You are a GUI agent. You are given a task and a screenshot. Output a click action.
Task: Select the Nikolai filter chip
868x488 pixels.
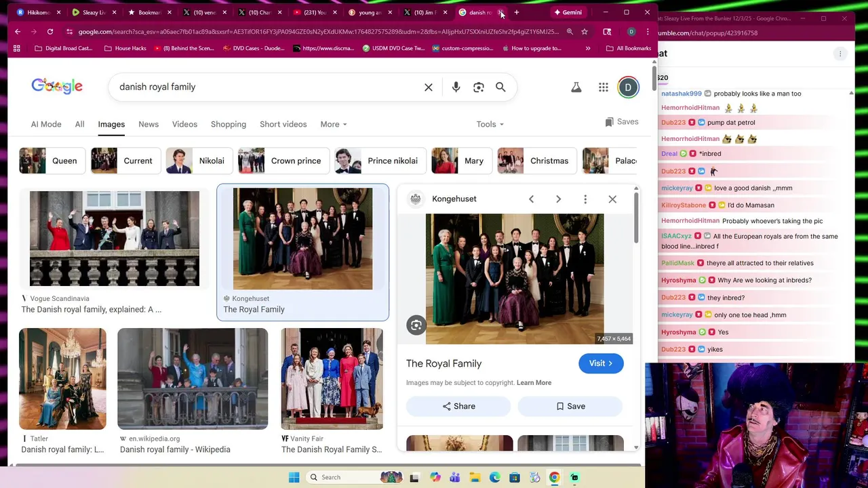click(x=199, y=161)
